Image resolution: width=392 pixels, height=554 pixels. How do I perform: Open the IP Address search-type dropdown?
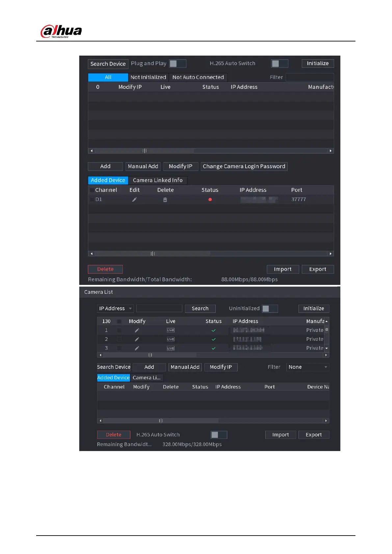click(x=115, y=309)
